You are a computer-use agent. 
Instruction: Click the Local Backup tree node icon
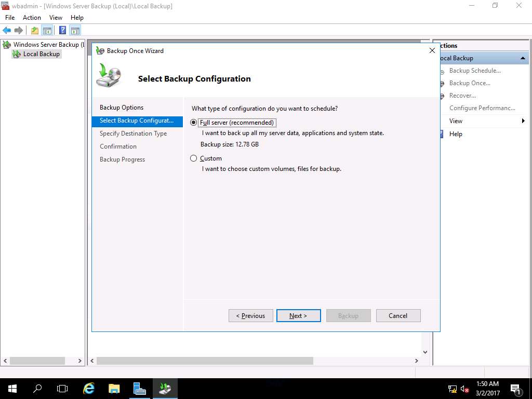(x=17, y=54)
